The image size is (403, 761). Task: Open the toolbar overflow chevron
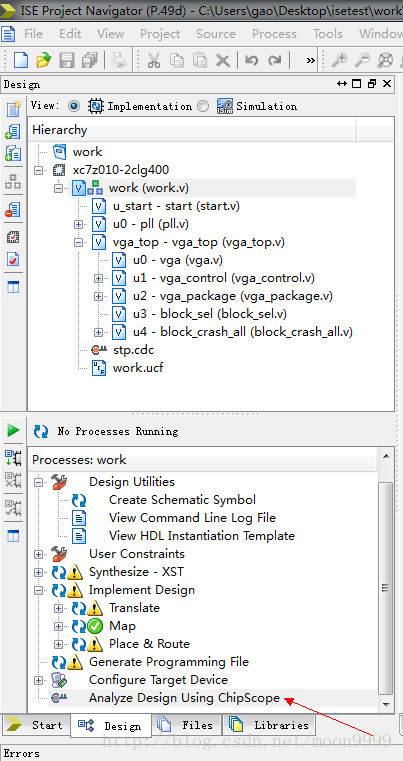pyautogui.click(x=310, y=60)
